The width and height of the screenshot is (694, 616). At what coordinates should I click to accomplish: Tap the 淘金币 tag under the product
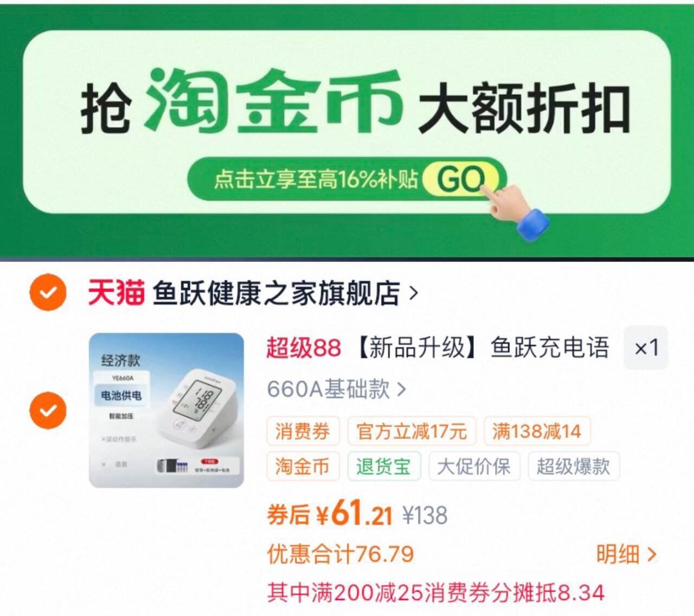(303, 466)
